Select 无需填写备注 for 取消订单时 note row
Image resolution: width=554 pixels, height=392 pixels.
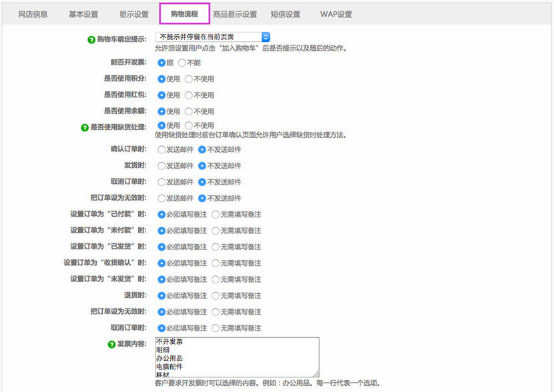point(216,328)
